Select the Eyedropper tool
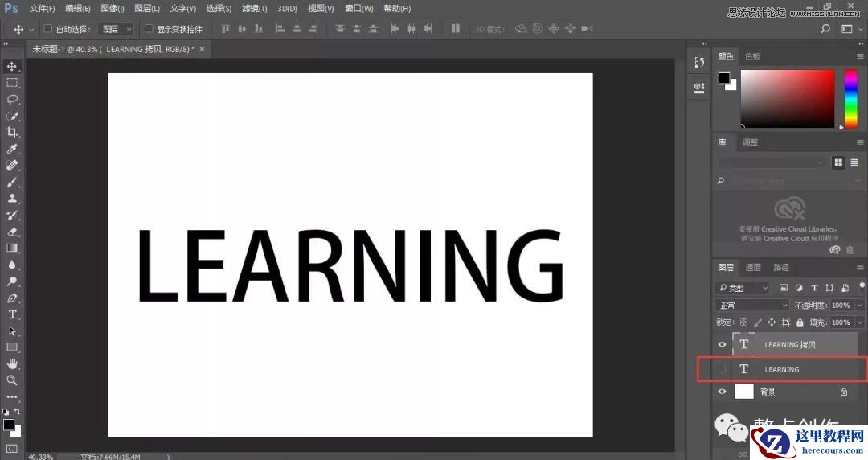868x460 pixels. point(11,149)
